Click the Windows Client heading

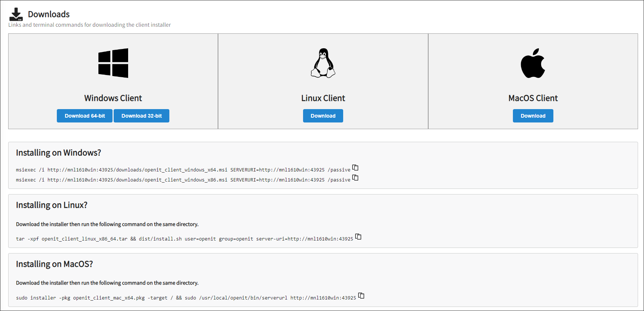[x=113, y=98]
